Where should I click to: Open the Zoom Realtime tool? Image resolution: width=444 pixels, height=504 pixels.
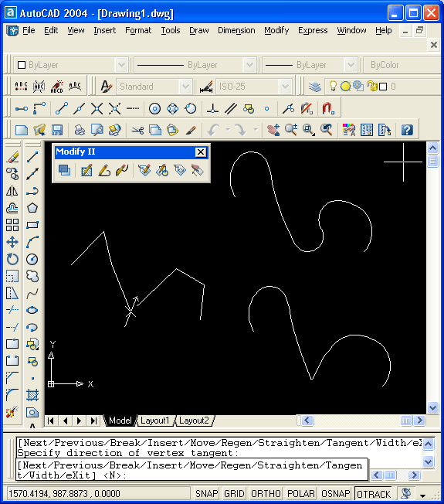[291, 130]
